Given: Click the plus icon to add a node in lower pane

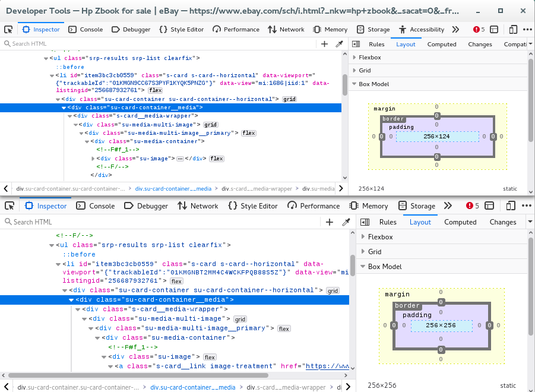Looking at the screenshot, I should [x=330, y=222].
